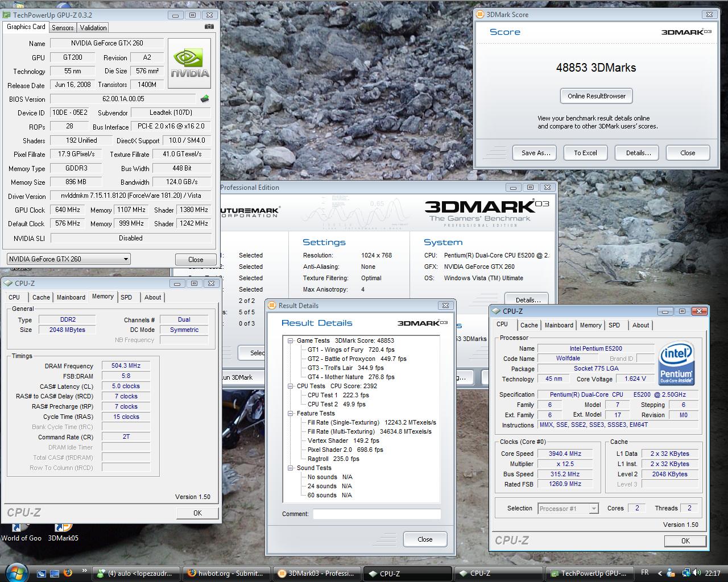Viewport: 728px width, 582px height.
Task: Click the BIOS save chip icon in GPU-Z
Action: pyautogui.click(x=205, y=99)
